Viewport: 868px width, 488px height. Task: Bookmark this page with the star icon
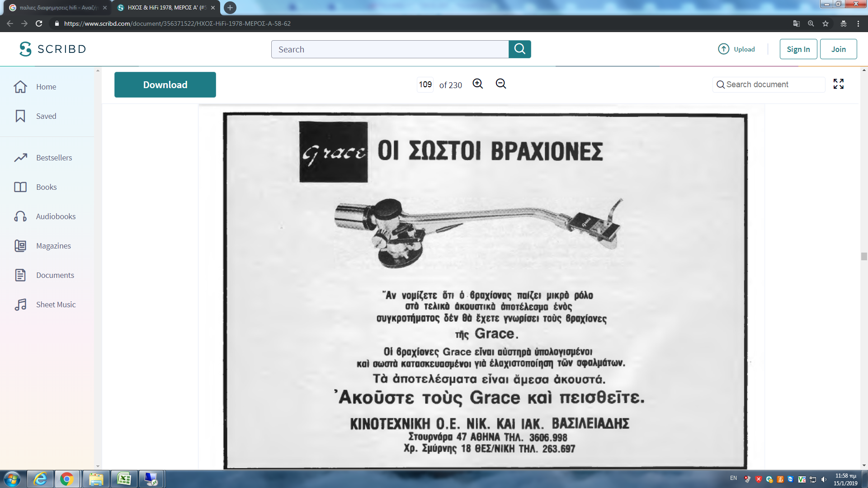point(826,23)
